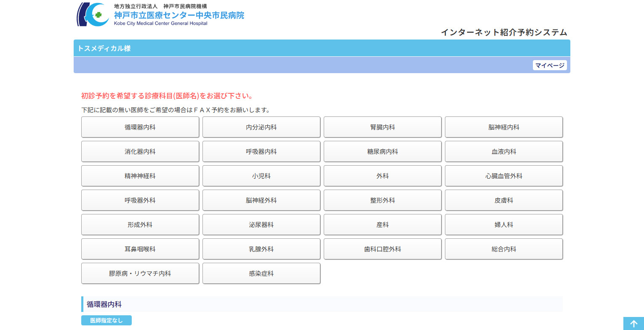Select 腎臓内科 from the department list
The width and height of the screenshot is (644, 330).
point(383,127)
